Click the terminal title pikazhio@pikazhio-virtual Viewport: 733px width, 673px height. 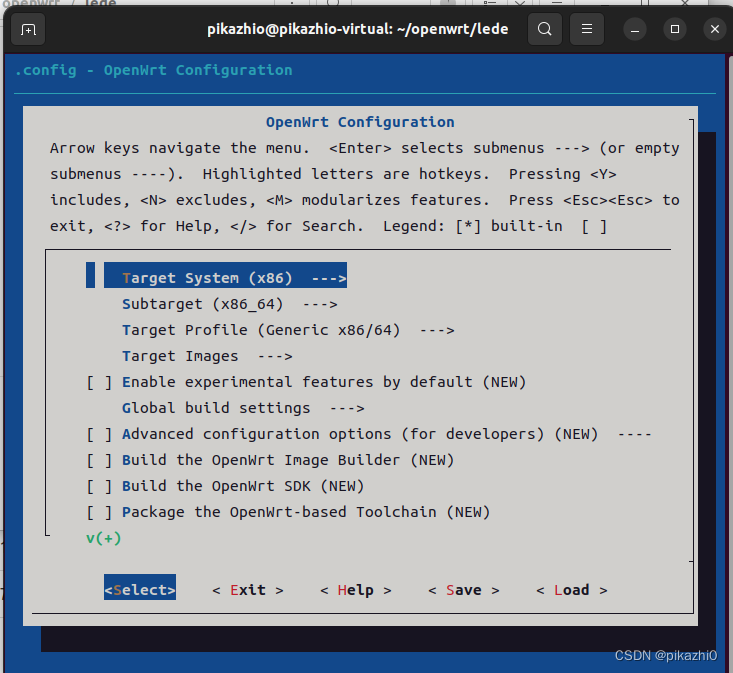coord(358,29)
